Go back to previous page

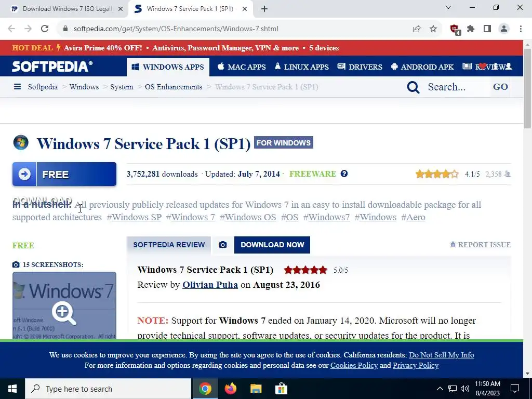pos(11,29)
